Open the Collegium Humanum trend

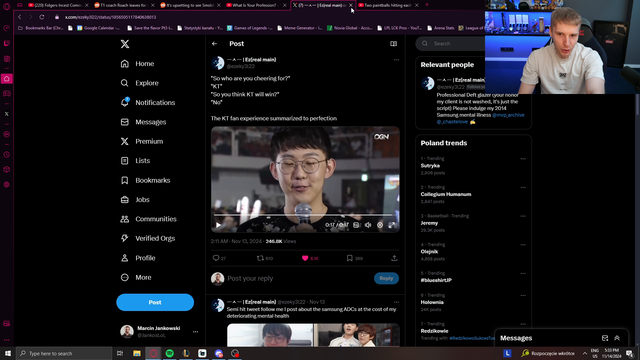pos(446,194)
